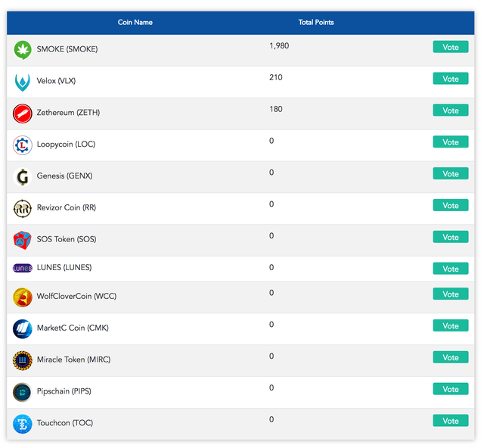The height and width of the screenshot is (448, 484).
Task: Select the WolfCloverCoin (WCC) name text
Action: tap(76, 296)
